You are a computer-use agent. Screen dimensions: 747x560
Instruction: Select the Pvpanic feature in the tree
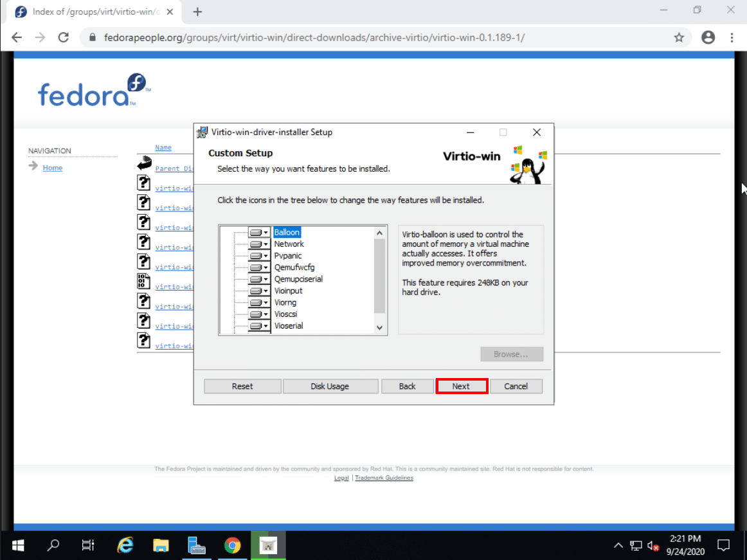click(x=288, y=256)
